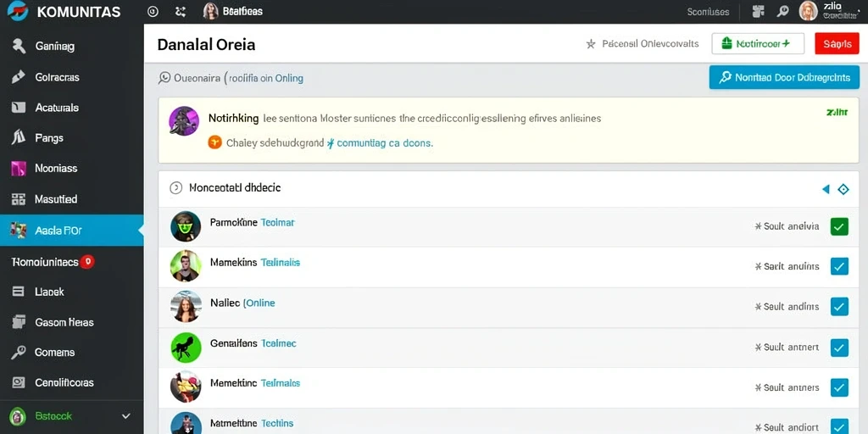Click the key icon beside Gomems
The image size is (868, 434).
pos(19,352)
